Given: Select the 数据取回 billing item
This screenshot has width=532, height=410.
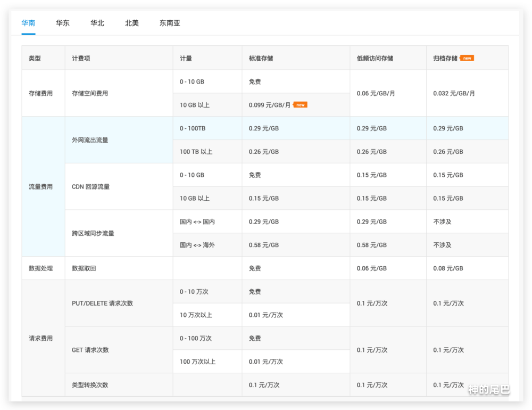Looking at the screenshot, I should click(x=84, y=268).
